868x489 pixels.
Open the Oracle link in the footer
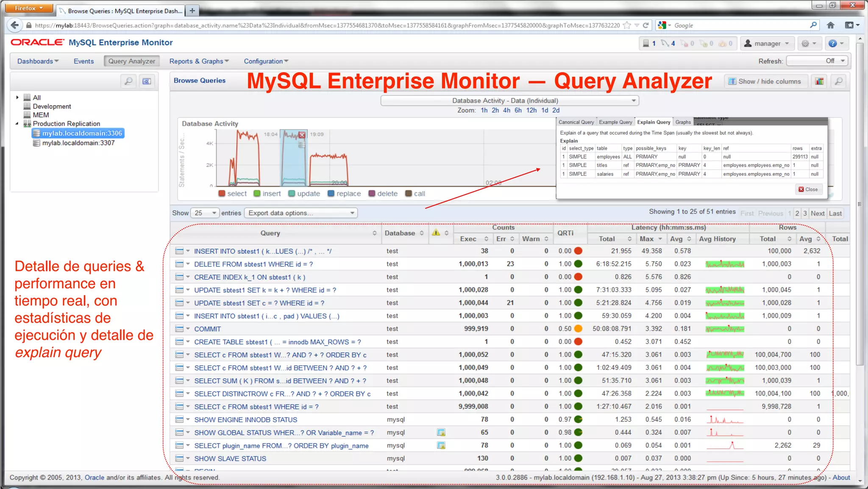point(94,478)
